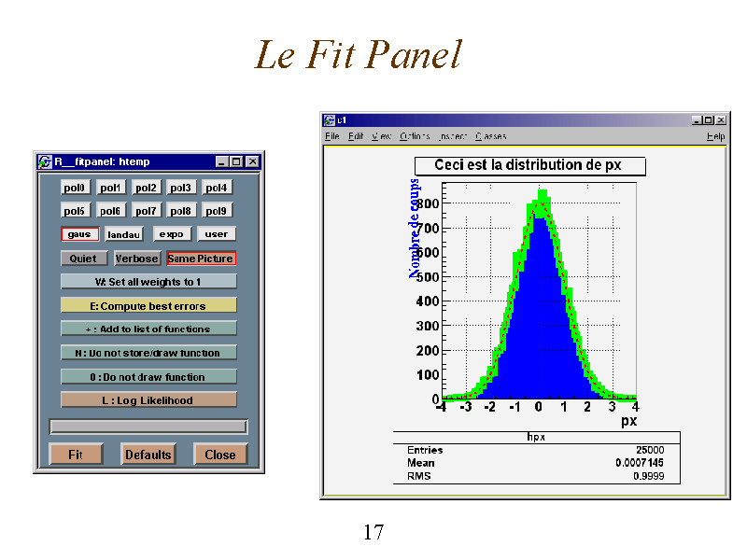Image resolution: width=747 pixels, height=560 pixels.
Task: Toggle the Same Picture option
Action: coord(201,259)
